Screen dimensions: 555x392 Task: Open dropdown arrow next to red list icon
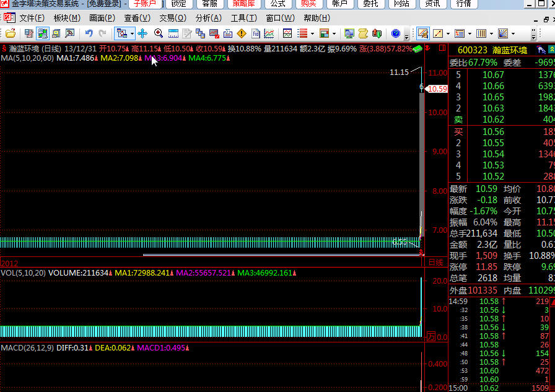click(x=312, y=33)
